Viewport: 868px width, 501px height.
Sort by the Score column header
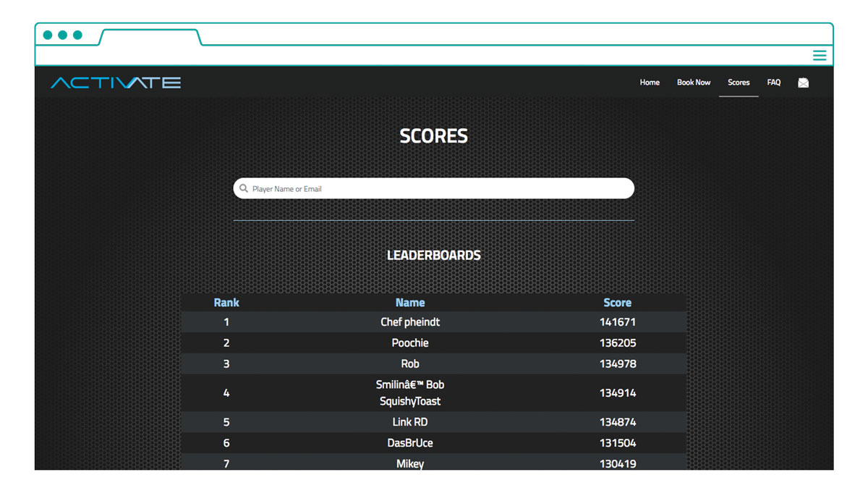(x=618, y=303)
